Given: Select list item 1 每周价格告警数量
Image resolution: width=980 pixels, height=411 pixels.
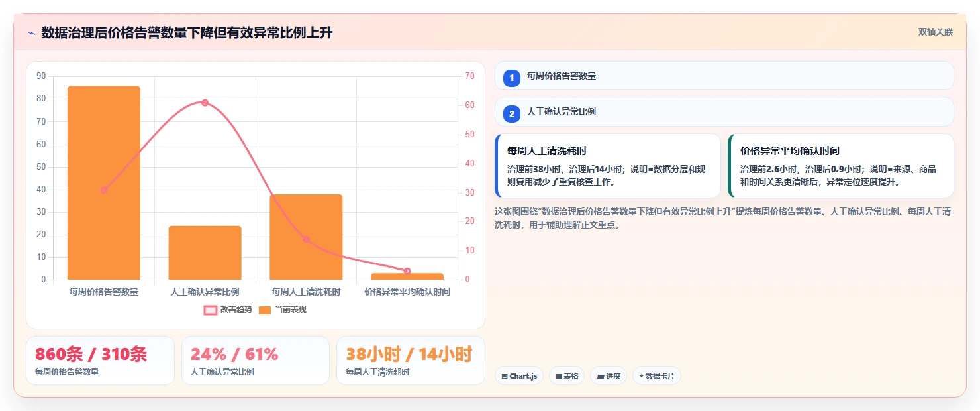Looking at the screenshot, I should tap(724, 76).
